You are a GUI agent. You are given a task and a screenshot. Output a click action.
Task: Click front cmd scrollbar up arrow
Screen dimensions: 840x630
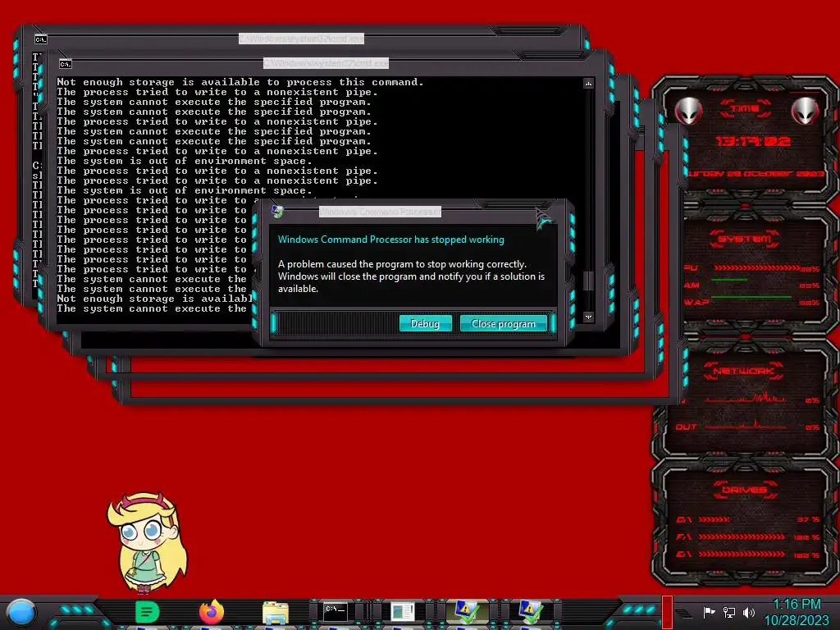pos(589,84)
